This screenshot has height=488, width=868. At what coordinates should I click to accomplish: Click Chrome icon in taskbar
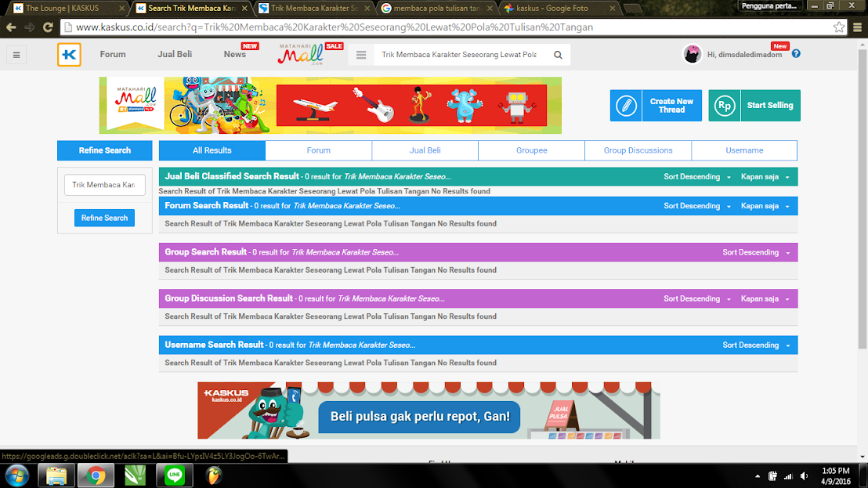click(x=96, y=475)
